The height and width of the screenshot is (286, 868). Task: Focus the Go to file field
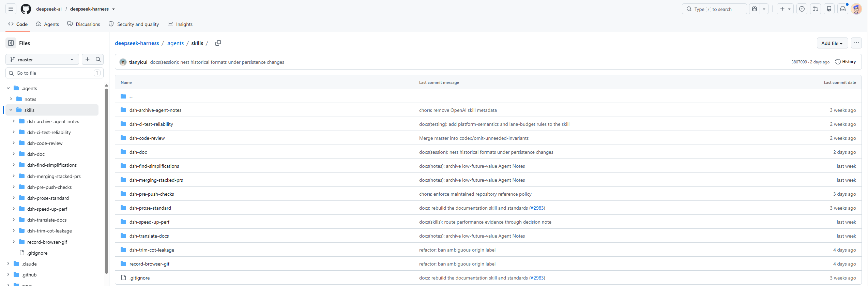coord(55,73)
